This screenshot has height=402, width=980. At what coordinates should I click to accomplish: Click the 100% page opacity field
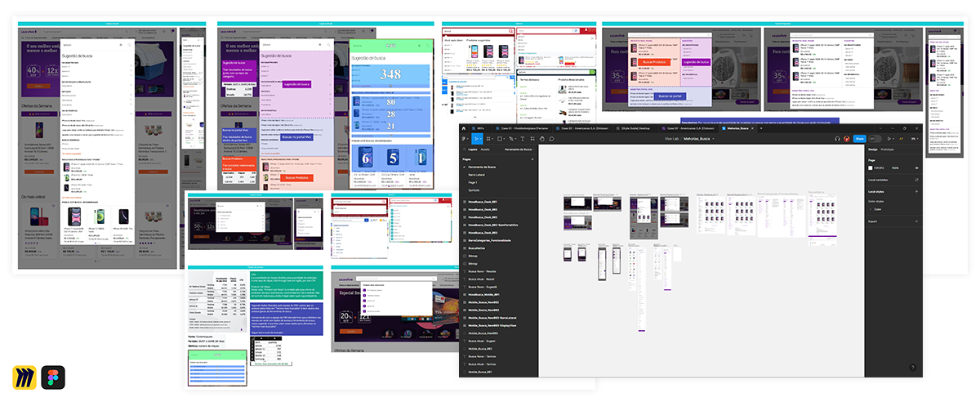895,168
